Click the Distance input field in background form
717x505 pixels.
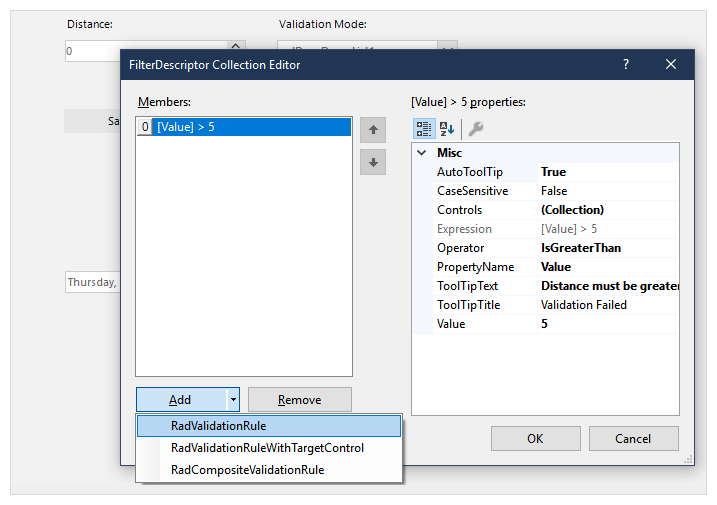tap(92, 51)
